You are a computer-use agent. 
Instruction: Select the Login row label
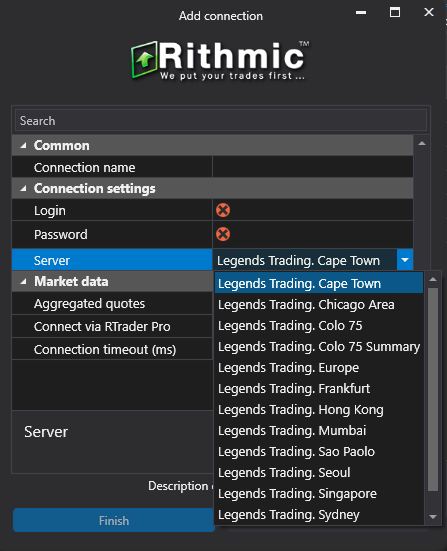pyautogui.click(x=50, y=210)
